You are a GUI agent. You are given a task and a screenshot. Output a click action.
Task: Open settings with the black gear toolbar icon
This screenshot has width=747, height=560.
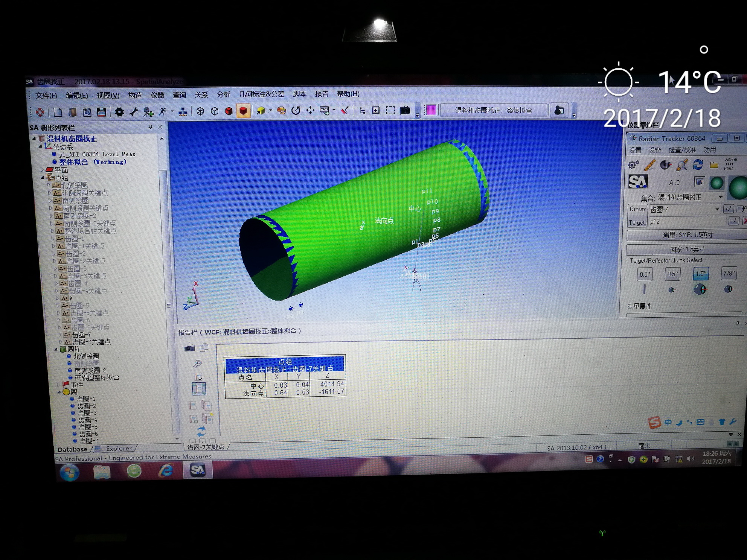click(x=119, y=112)
